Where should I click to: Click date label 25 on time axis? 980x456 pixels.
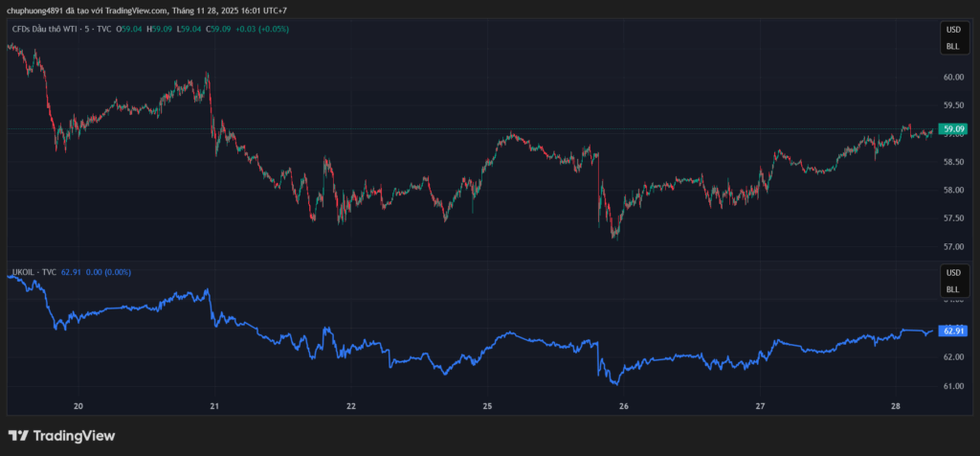pos(487,405)
